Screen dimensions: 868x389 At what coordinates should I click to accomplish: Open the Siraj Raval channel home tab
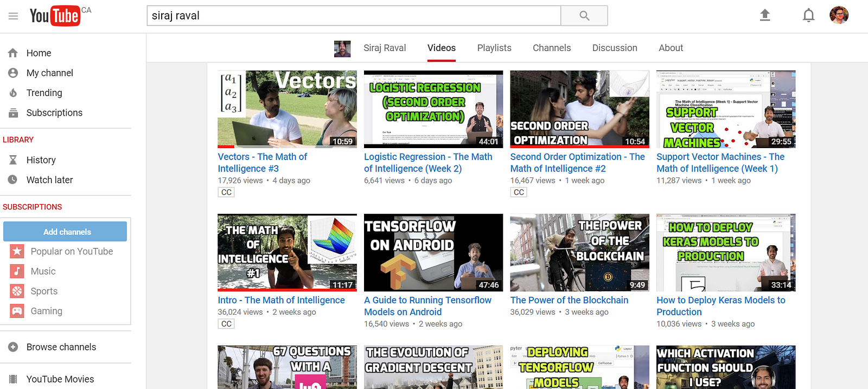tap(385, 48)
